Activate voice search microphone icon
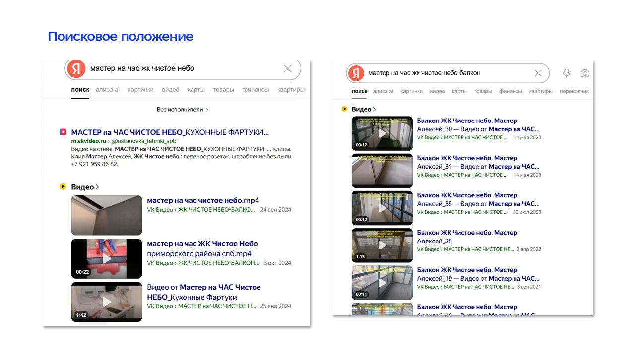The image size is (644, 363). pyautogui.click(x=567, y=73)
